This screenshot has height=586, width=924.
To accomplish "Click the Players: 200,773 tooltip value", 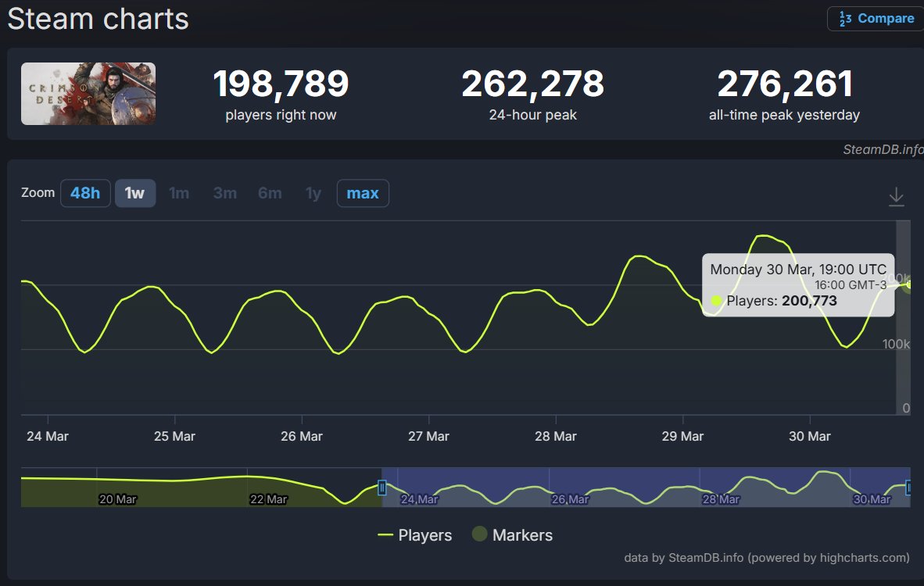I will 782,301.
